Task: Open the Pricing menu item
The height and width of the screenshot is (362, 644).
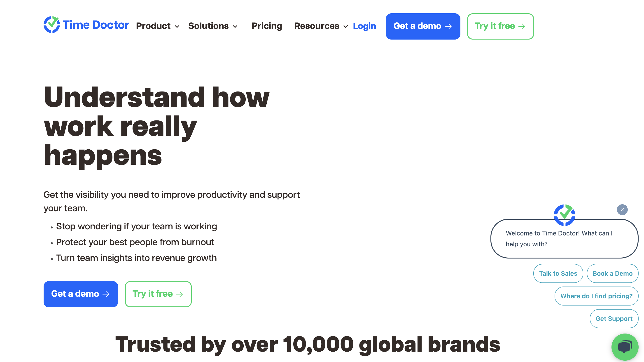Action: pos(267,26)
